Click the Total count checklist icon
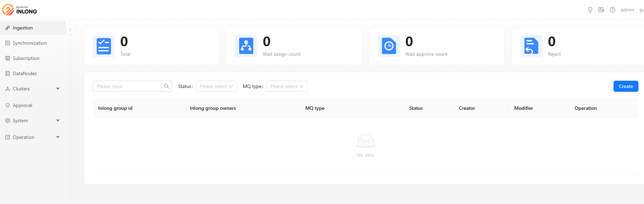644x204 pixels. point(104,46)
